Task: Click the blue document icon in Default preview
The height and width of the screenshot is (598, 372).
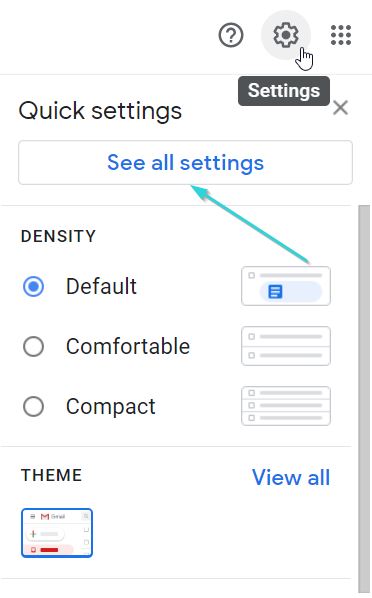Action: (275, 292)
